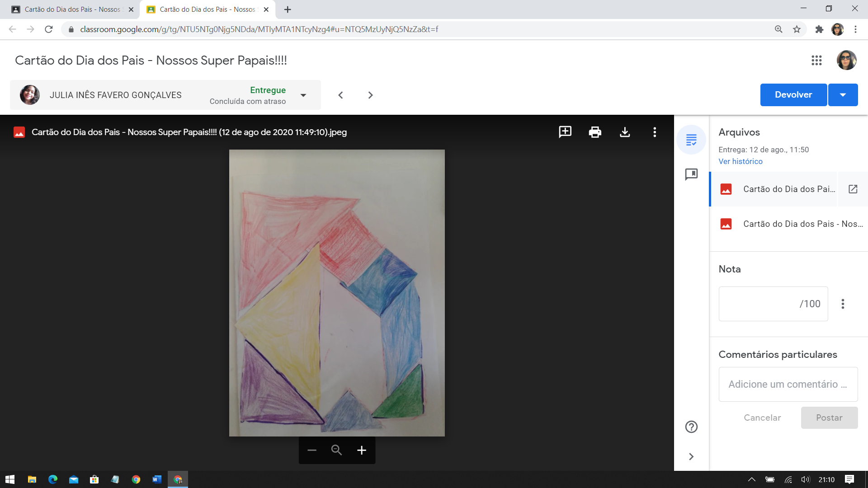868x488 pixels.
Task: Open the comment bank icon
Action: 691,174
